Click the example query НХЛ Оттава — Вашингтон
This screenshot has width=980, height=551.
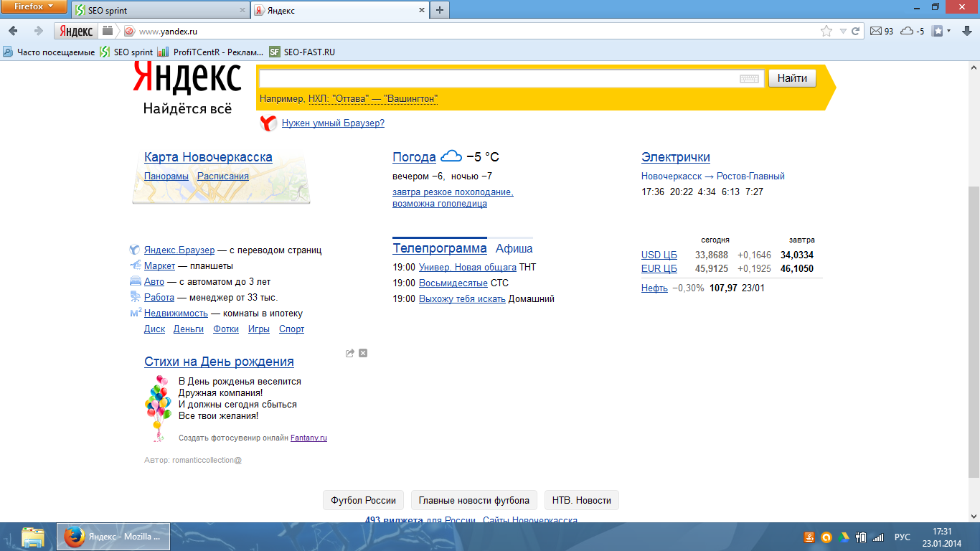click(x=373, y=98)
